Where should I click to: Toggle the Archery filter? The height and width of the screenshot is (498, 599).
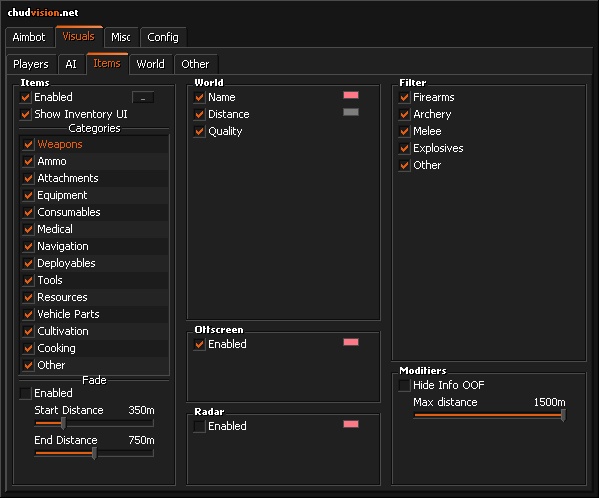(x=404, y=114)
